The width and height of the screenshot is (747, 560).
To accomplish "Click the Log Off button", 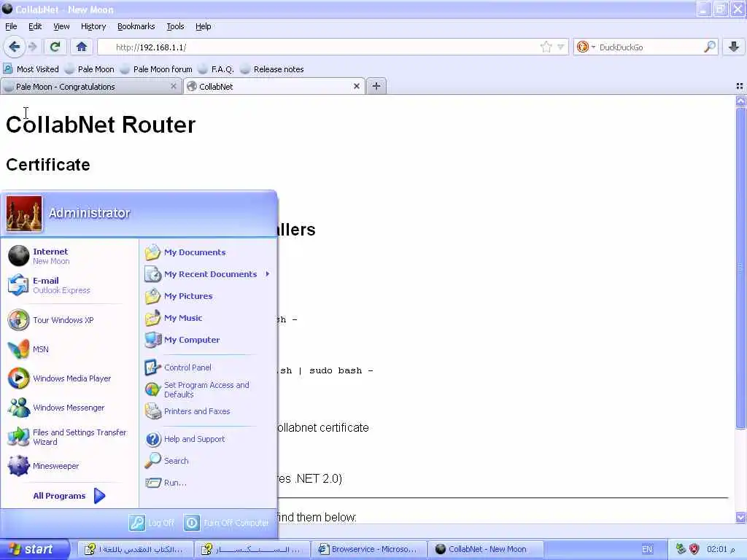I will (x=152, y=522).
